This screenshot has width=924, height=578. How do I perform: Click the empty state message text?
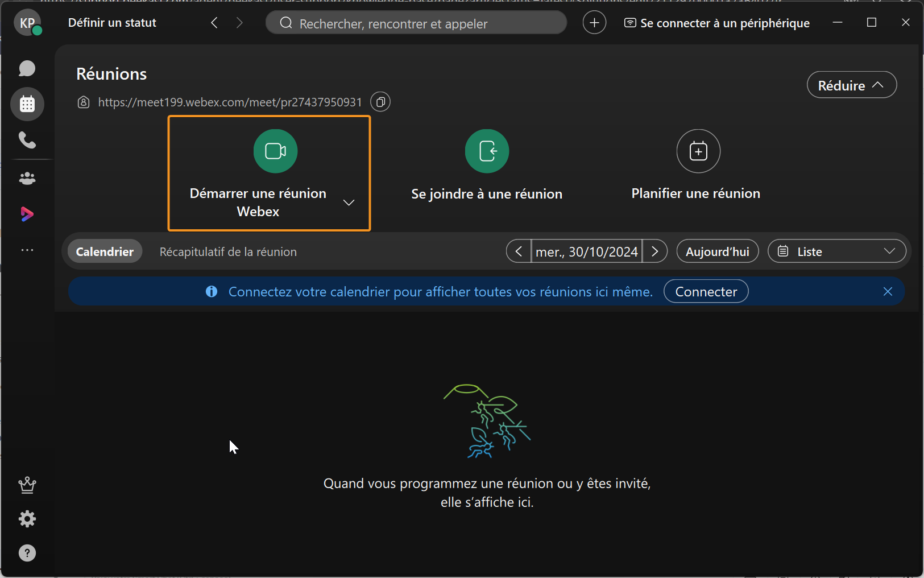(x=487, y=493)
